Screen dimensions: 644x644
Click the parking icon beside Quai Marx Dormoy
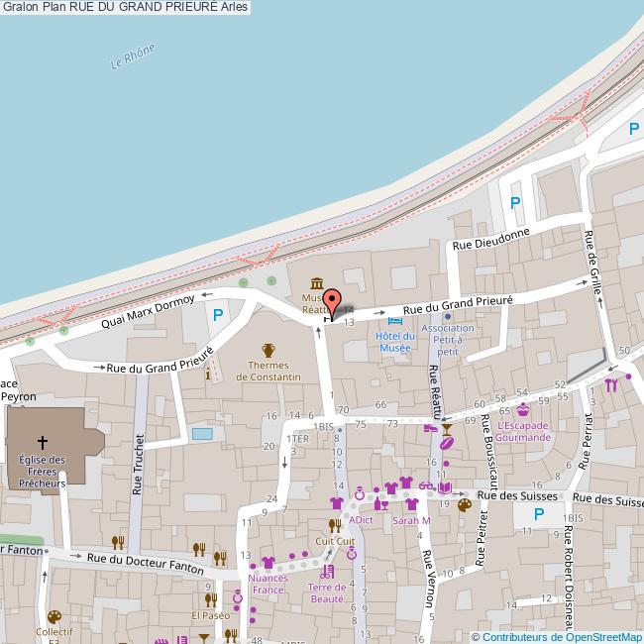coord(218,315)
